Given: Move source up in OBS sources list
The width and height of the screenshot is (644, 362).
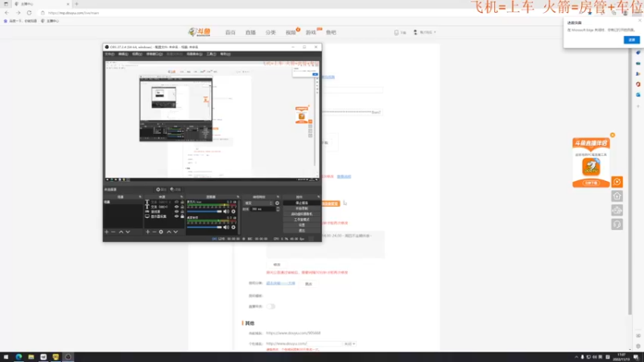Looking at the screenshot, I should 169,232.
